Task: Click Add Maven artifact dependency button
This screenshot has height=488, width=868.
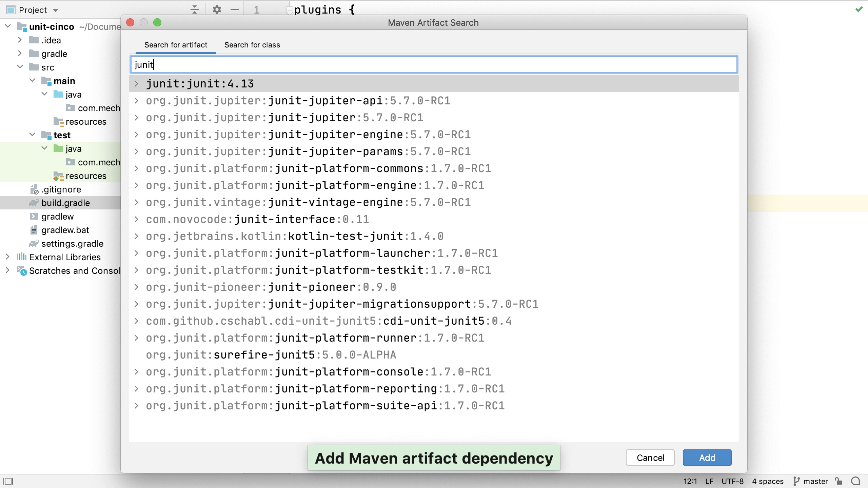Action: click(434, 457)
